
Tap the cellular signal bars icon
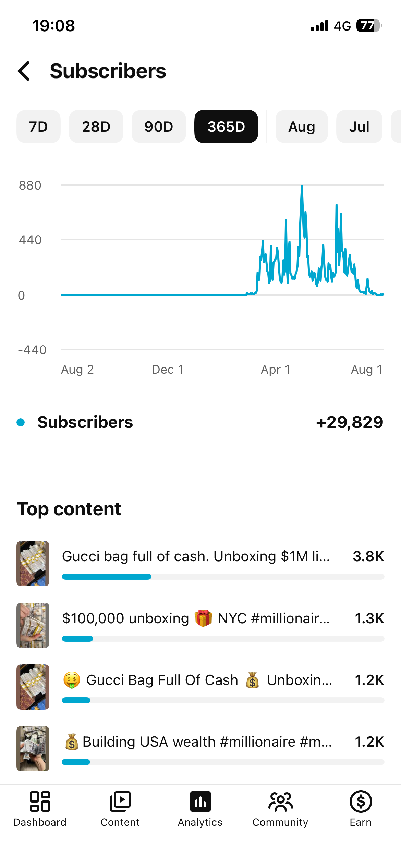coord(319,26)
